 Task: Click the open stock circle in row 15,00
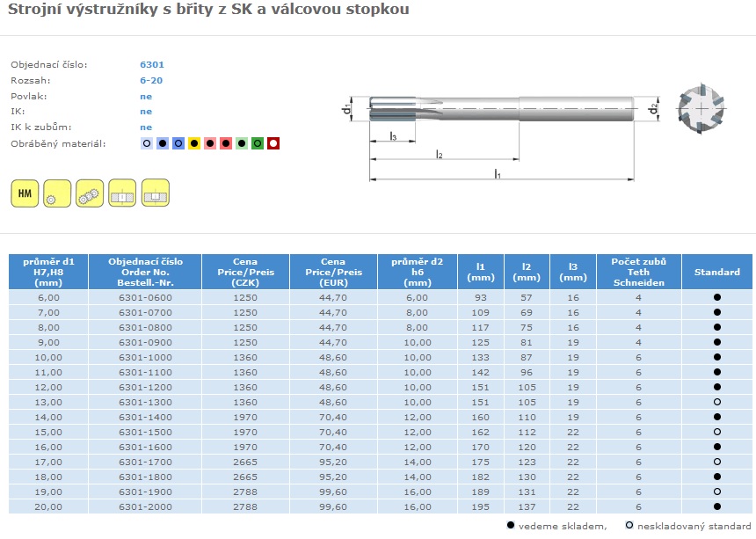pyautogui.click(x=717, y=432)
